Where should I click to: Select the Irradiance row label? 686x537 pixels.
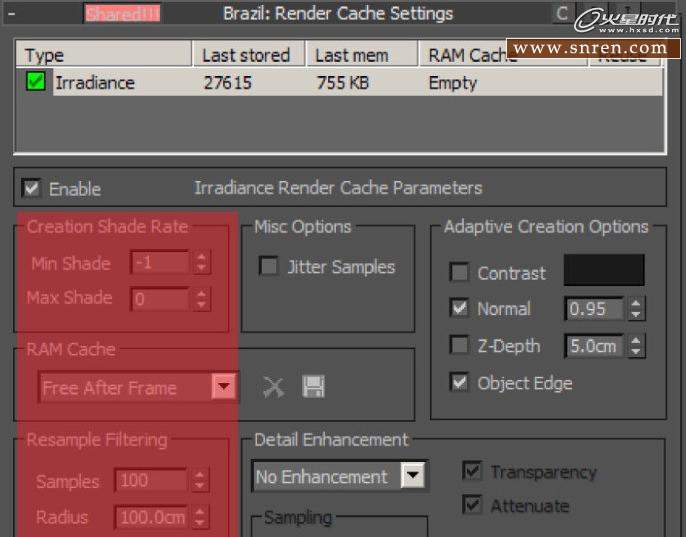click(x=95, y=82)
